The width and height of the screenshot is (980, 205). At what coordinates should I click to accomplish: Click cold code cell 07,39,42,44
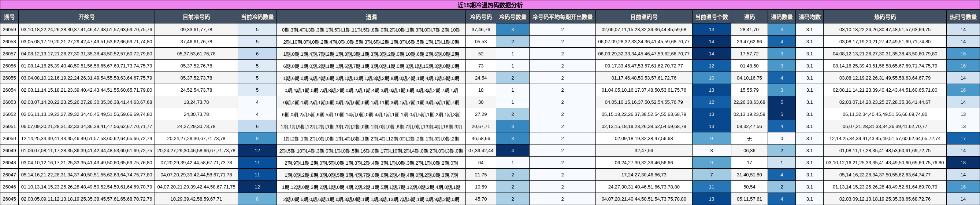[x=481, y=150]
